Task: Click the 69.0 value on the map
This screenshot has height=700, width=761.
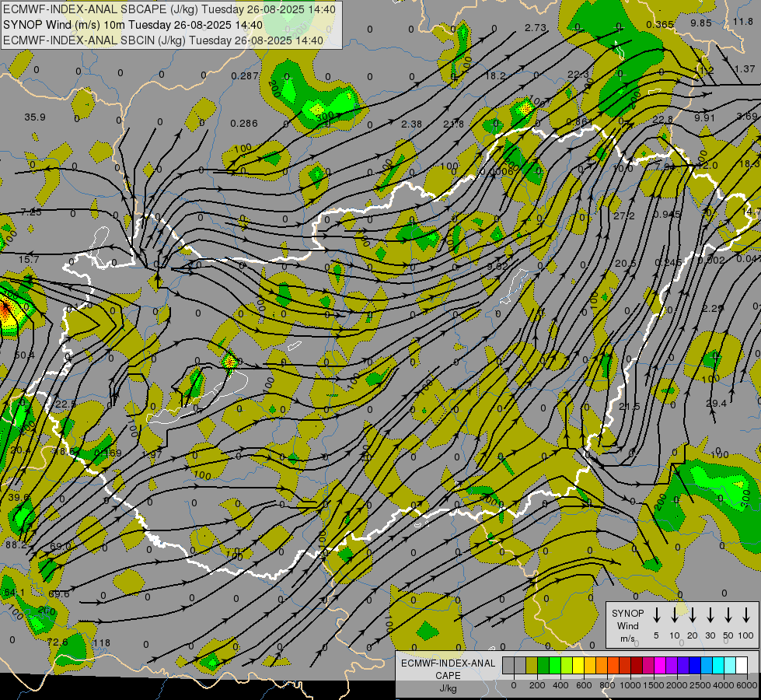Action: [61, 546]
